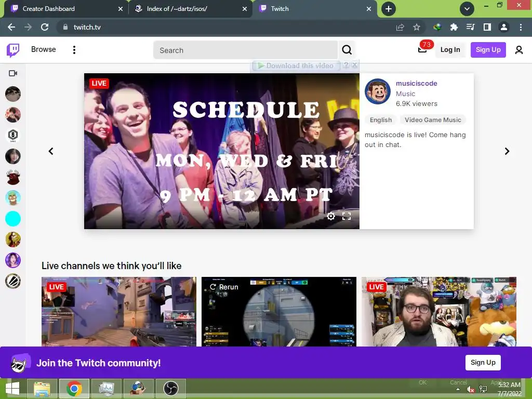
Task: Reload the page with browser refresh
Action: (45, 27)
